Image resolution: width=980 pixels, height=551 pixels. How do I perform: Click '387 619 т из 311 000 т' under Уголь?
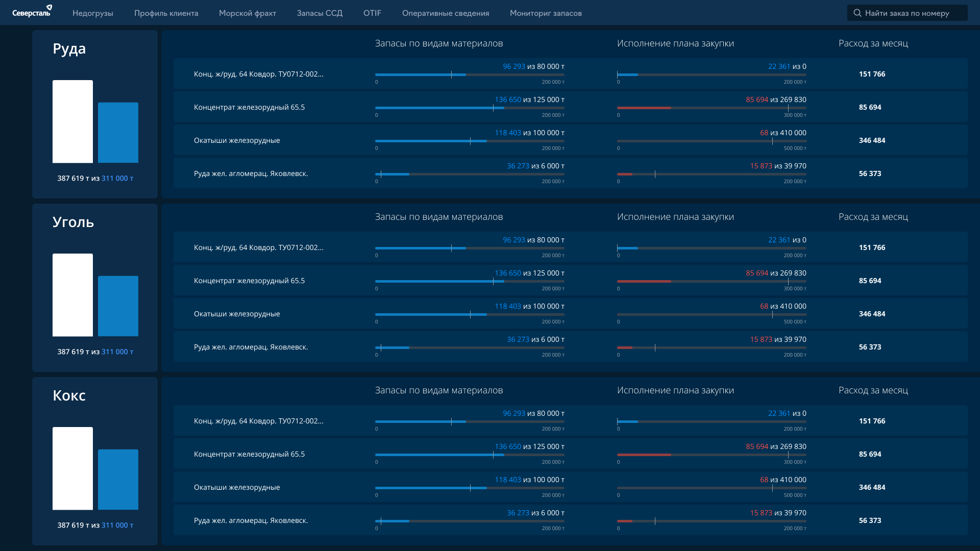pos(95,352)
